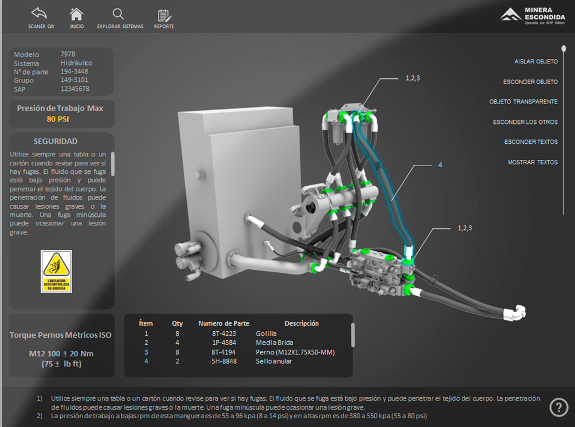
Task: Click the lower 1,2,3 callout label
Action: (465, 228)
